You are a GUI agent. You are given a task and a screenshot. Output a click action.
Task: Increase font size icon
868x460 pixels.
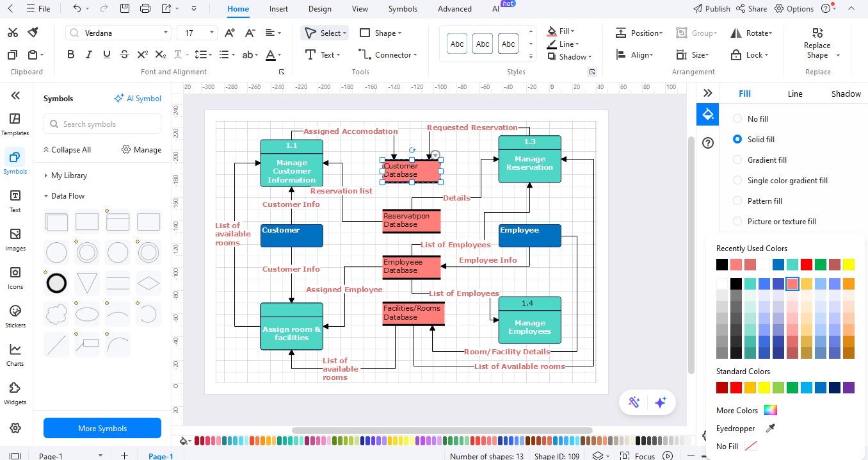(x=230, y=33)
